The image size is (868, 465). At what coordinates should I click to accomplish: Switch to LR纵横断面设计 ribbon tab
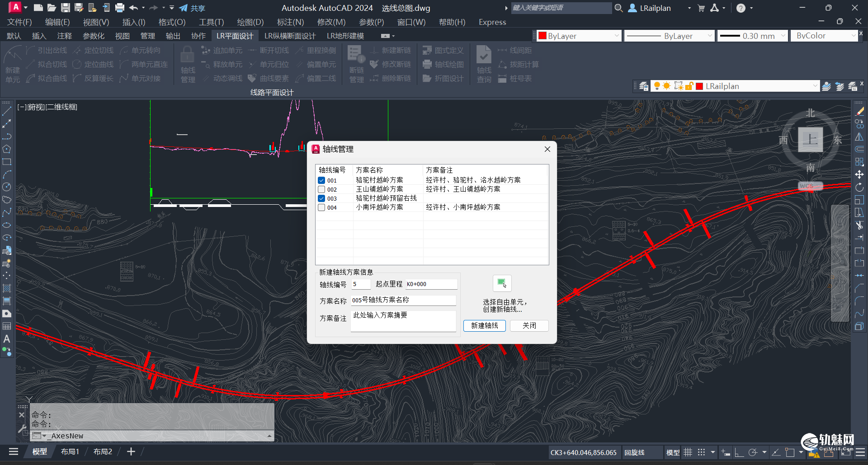point(290,36)
